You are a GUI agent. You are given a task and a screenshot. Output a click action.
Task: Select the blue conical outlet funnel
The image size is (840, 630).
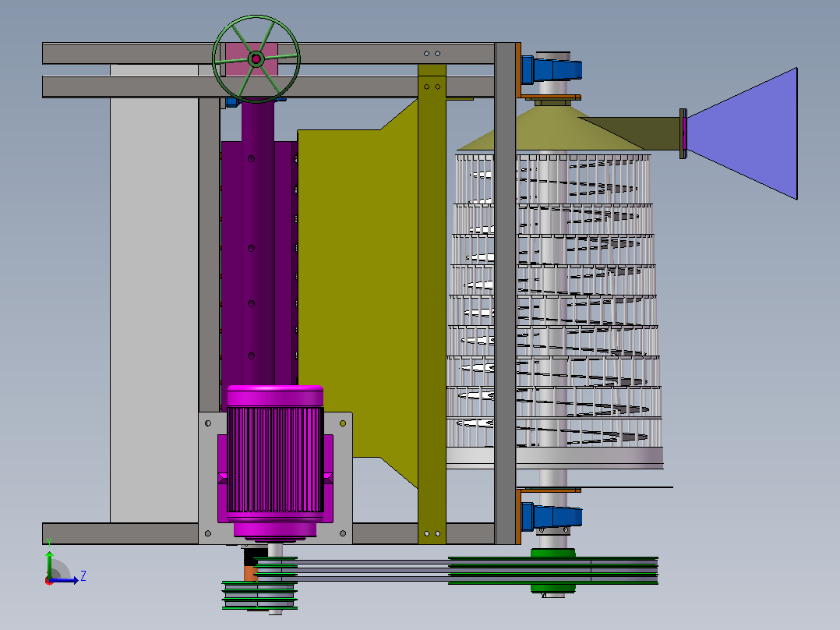(x=742, y=133)
